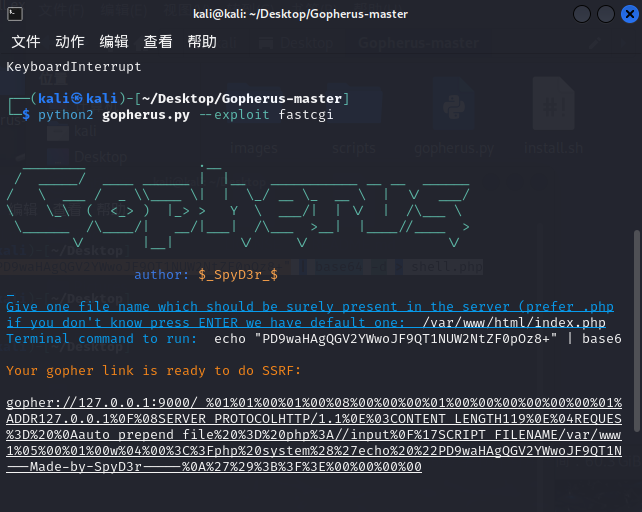Click the terminal icon in the title bar
Viewport: 642px width, 512px height.
pos(15,14)
